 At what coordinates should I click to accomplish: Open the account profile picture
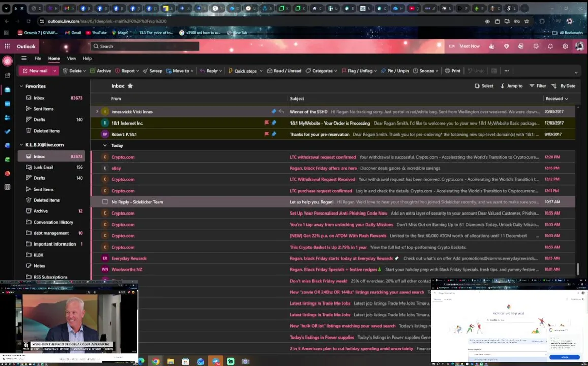pyautogui.click(x=579, y=46)
